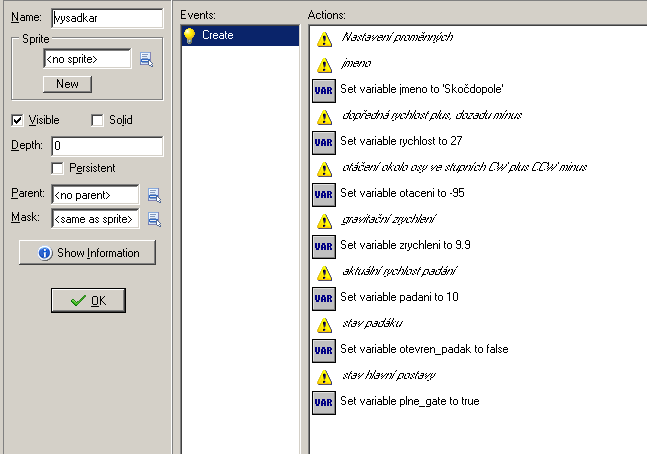Click the blue info icon on Show Information
This screenshot has height=454, width=647.
click(x=45, y=253)
